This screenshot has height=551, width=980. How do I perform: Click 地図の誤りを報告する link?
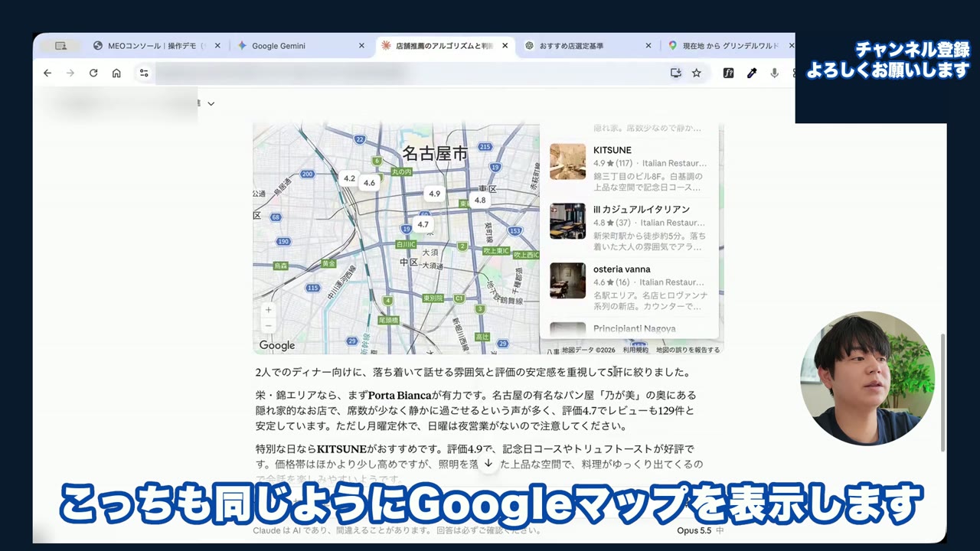[688, 350]
